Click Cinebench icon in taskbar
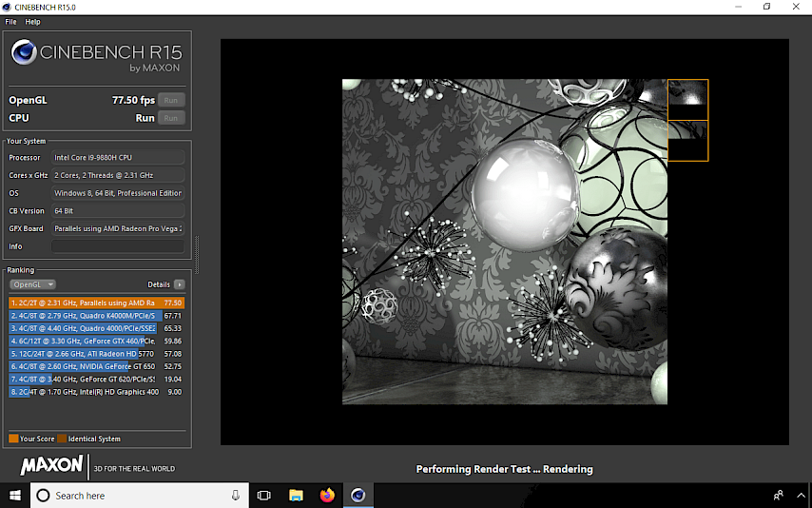 point(358,496)
